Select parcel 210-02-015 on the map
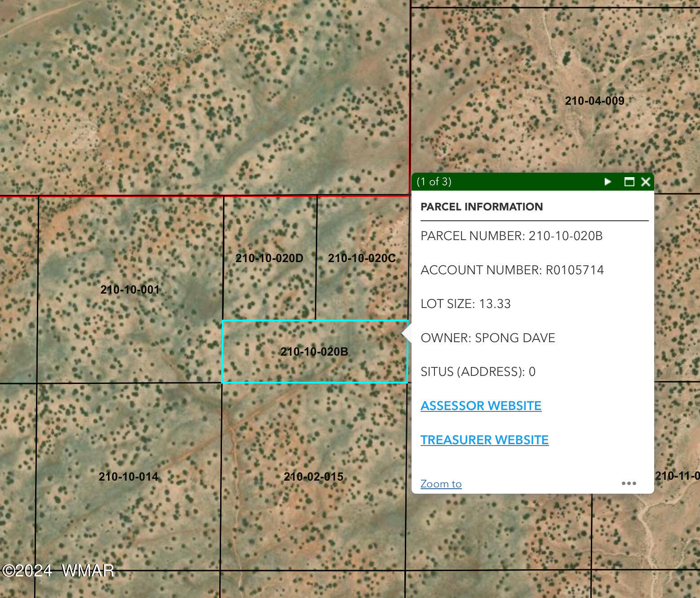 (314, 477)
